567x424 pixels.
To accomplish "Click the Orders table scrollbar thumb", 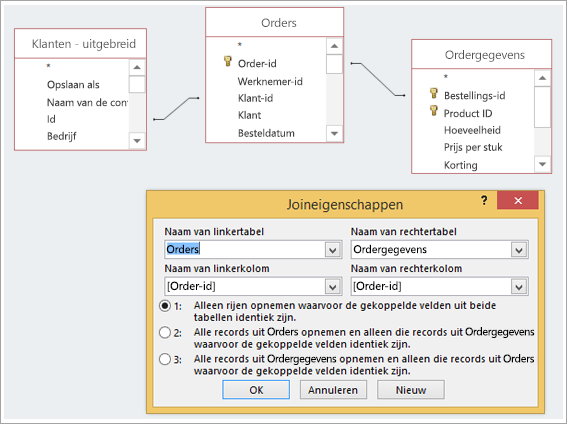I will pyautogui.click(x=334, y=64).
